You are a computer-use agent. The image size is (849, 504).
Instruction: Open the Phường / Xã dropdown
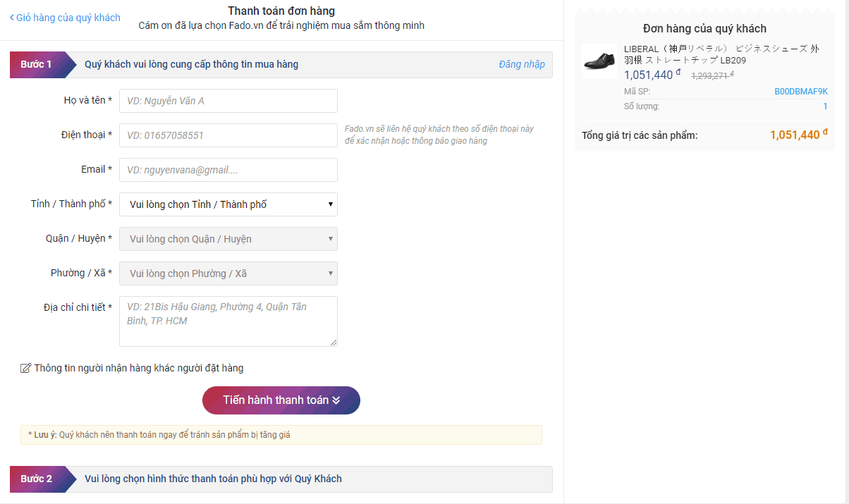click(x=228, y=273)
